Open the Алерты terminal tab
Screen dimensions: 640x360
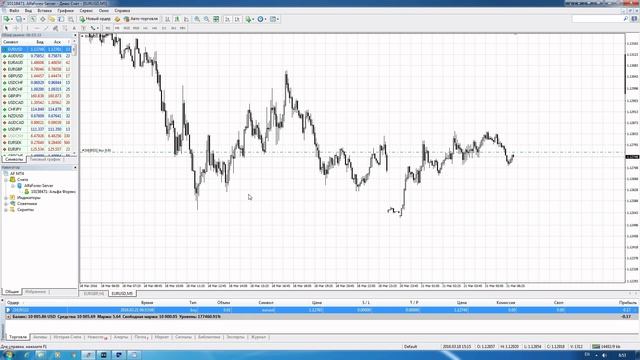click(121, 337)
